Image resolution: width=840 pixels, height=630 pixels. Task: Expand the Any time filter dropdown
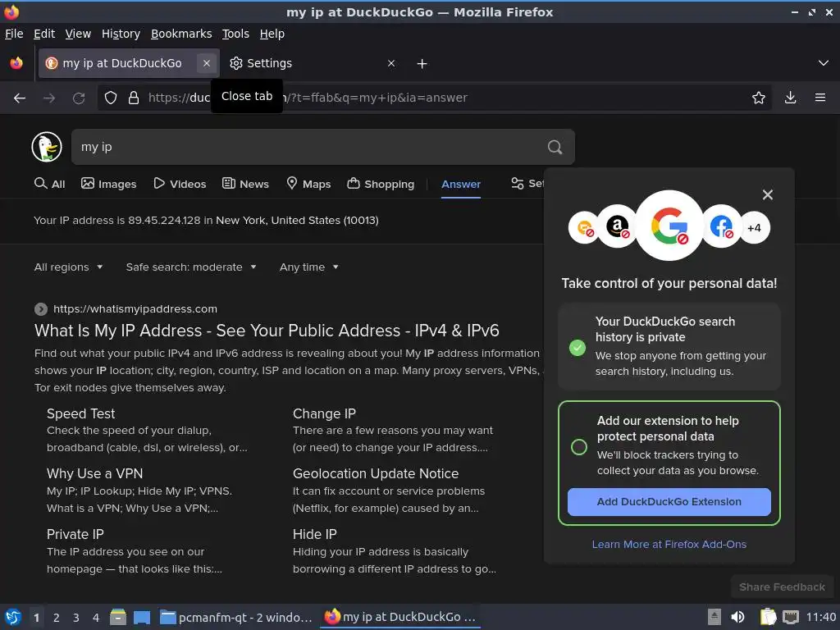pyautogui.click(x=308, y=267)
